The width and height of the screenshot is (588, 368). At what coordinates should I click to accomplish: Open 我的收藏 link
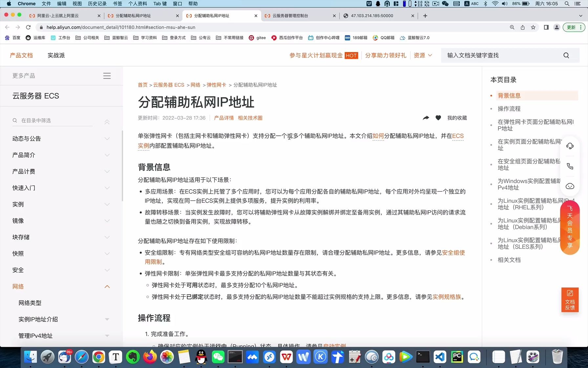457,118
